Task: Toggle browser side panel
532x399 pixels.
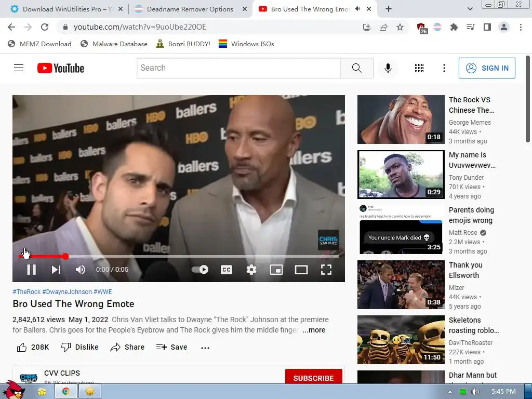Action: (487, 27)
